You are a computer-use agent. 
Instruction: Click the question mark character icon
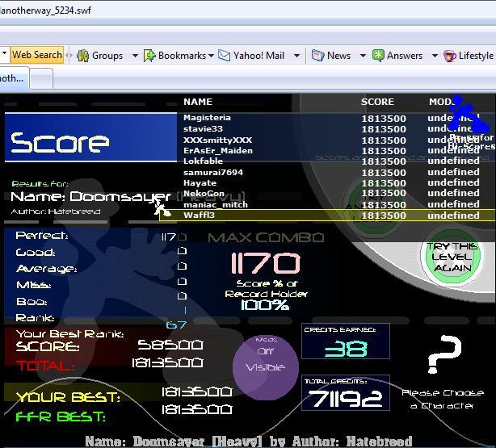(443, 355)
